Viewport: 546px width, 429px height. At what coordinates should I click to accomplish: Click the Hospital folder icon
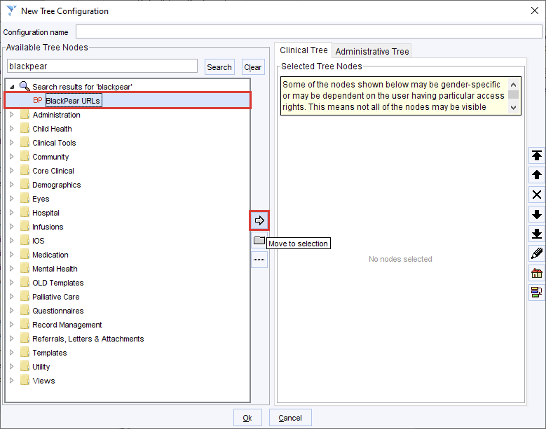[x=24, y=212]
